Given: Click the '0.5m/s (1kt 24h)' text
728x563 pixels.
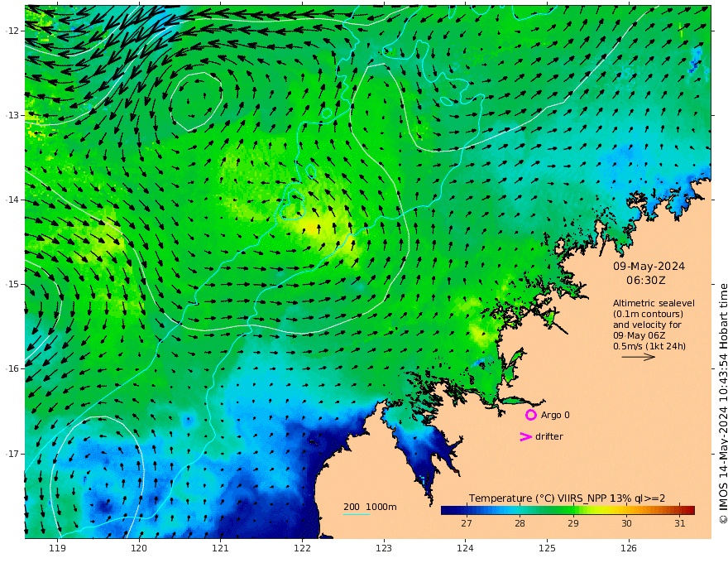Looking at the screenshot, I should pos(649,346).
